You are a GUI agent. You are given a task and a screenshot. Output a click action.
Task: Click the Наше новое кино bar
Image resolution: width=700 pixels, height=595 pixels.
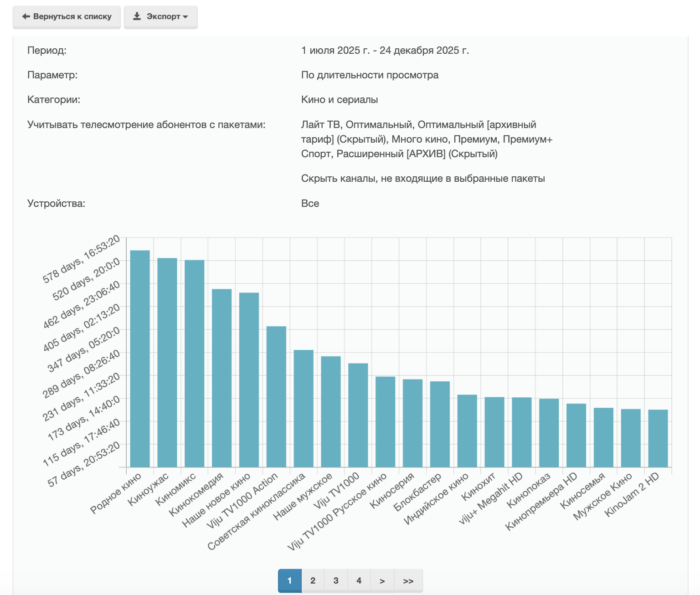point(249,379)
